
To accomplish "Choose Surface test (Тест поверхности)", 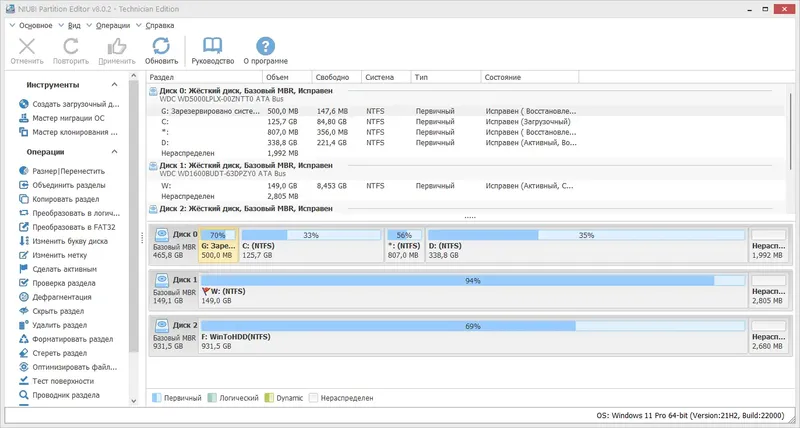I will coord(57,381).
